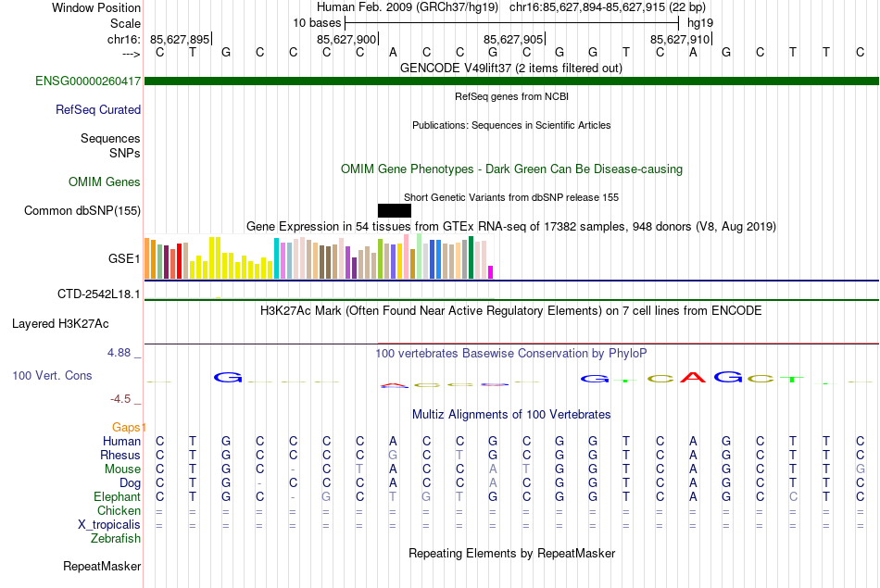Click the magenta bar ending the GTEx chart
This screenshot has width=880, height=588.
pyautogui.click(x=491, y=272)
